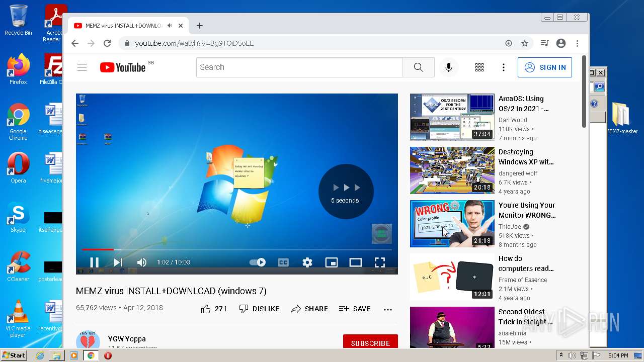Open Skype desktop icon
The width and height of the screenshot is (644, 362).
coord(18,217)
